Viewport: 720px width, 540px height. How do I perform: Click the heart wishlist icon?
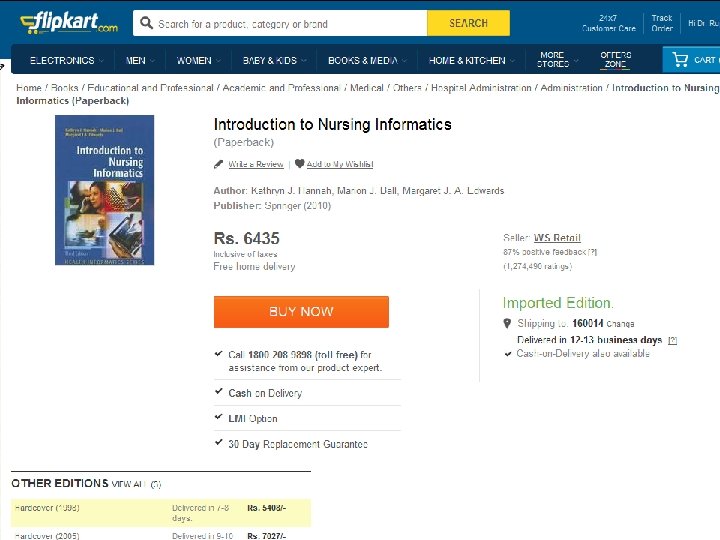pos(299,163)
